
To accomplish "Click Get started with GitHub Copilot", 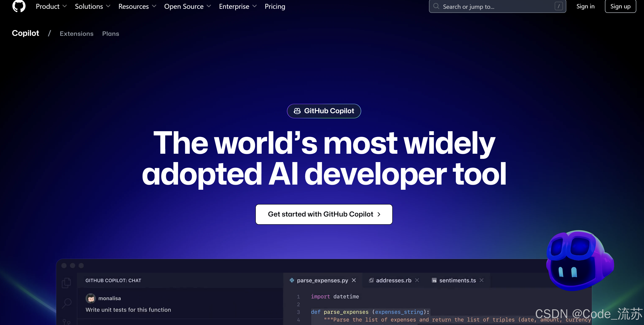I will pyautogui.click(x=324, y=214).
